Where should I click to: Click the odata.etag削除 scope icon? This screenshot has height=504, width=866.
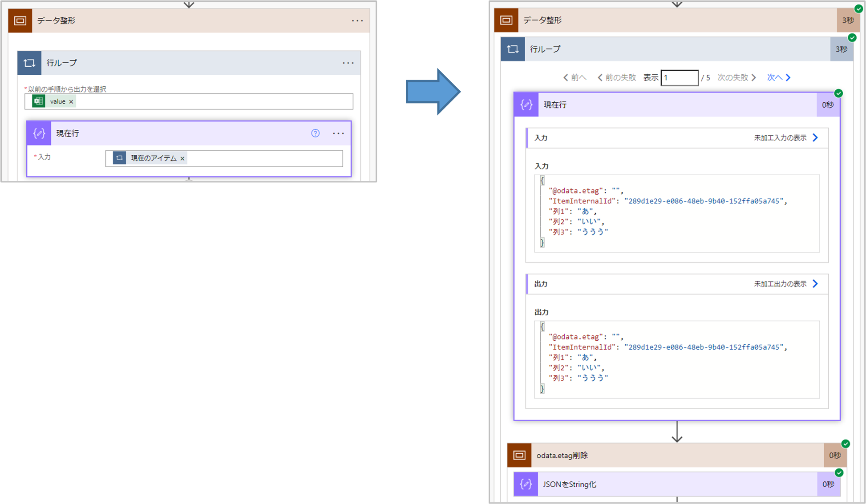[519, 455]
